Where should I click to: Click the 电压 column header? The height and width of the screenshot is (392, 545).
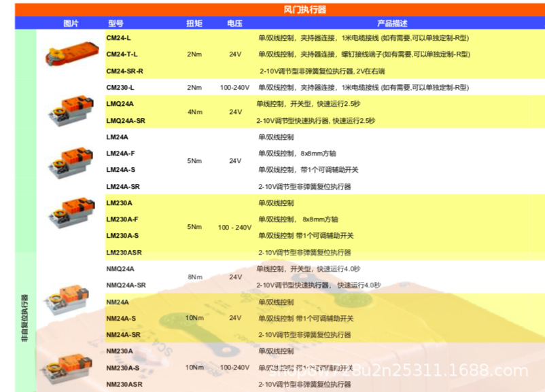pos(234,23)
